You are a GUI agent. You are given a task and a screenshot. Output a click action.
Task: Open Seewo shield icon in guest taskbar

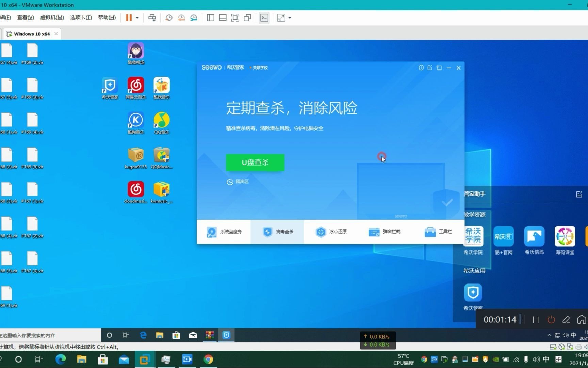(x=226, y=335)
